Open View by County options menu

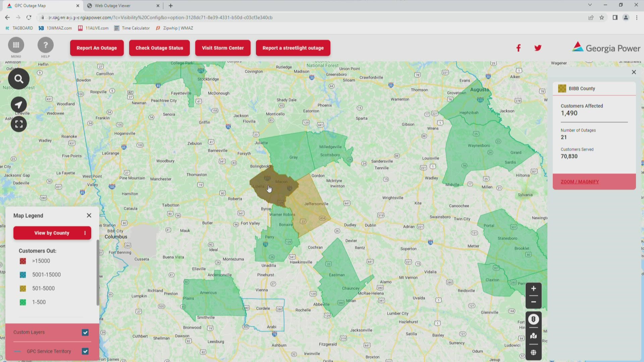pyautogui.click(x=85, y=233)
